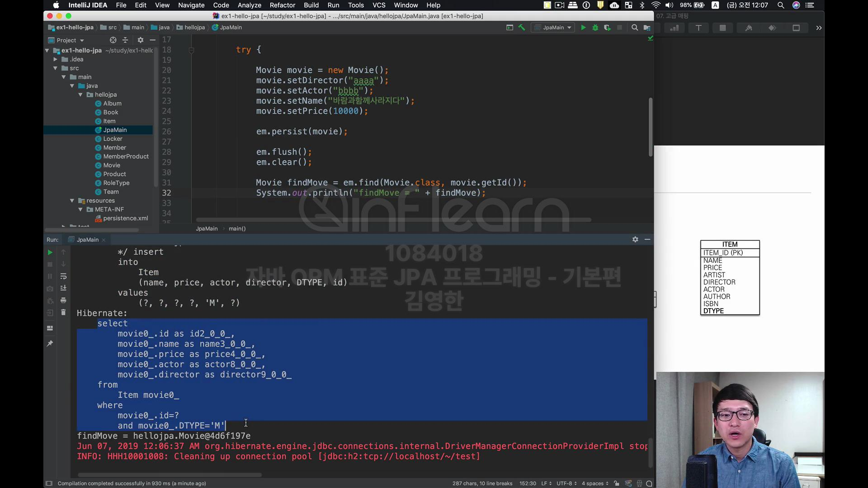
Task: Select the JpaMain tab in Run panel
Action: pos(87,239)
